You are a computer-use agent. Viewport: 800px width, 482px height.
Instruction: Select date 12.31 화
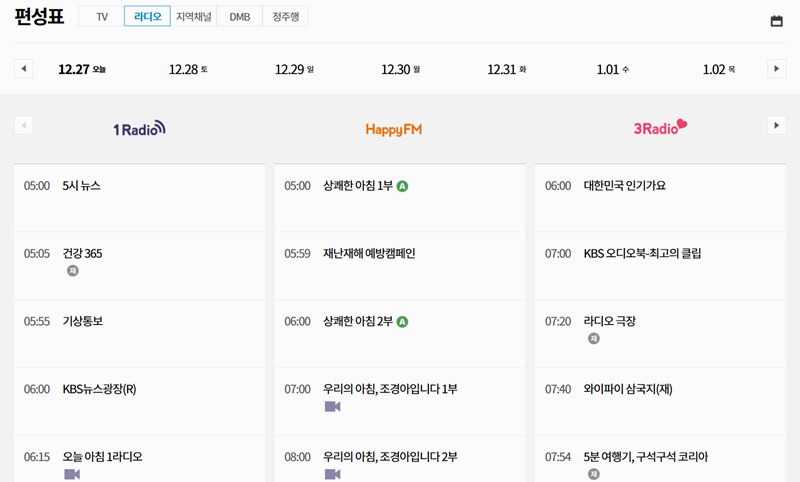tap(507, 69)
